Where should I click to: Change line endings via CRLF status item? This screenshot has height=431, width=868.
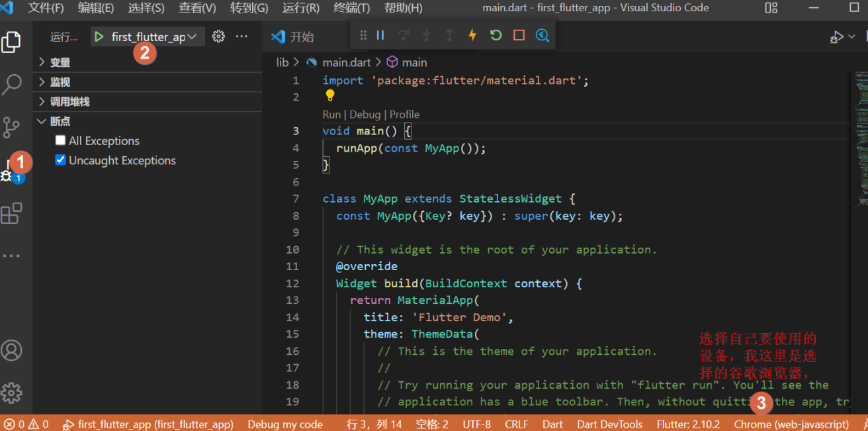pos(517,424)
